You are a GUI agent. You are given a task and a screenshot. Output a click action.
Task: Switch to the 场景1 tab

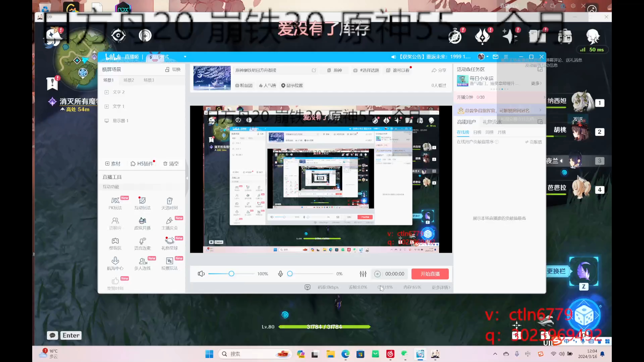(108, 80)
